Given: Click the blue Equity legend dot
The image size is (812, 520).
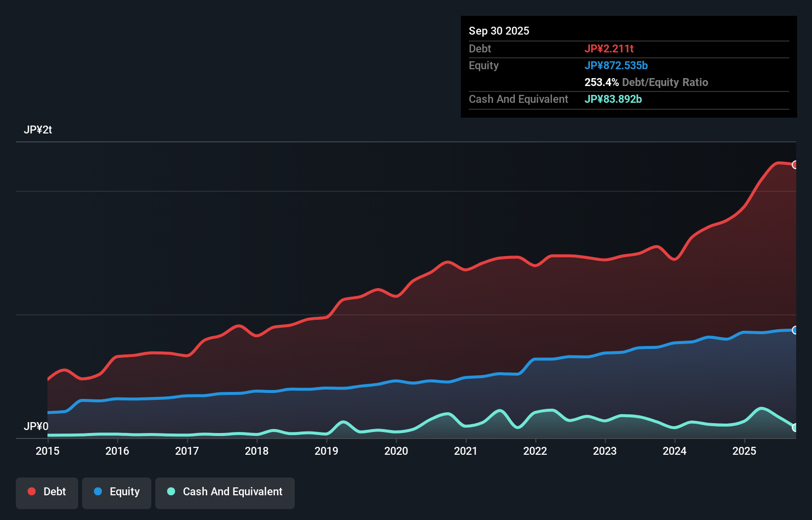Looking at the screenshot, I should (x=98, y=491).
